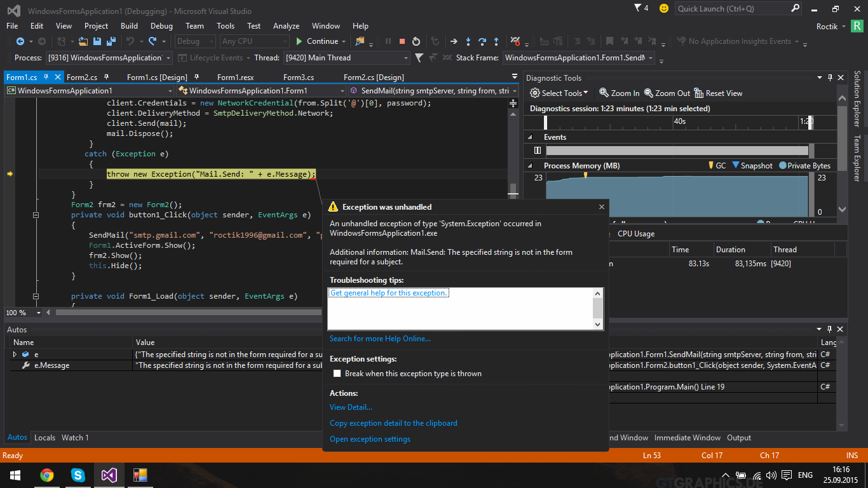This screenshot has width=868, height=488.
Task: Collapse the Events section in Diagnostic Tools
Action: click(529, 137)
